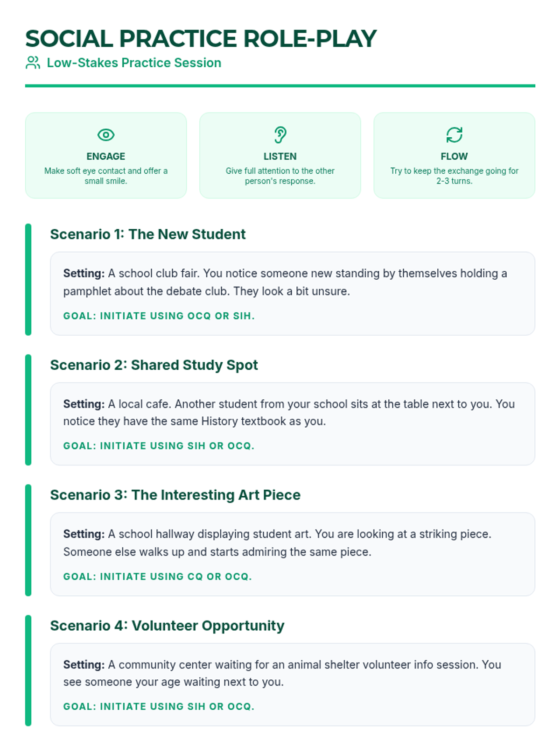
Task: Select the FLOW tip card
Action: (x=454, y=155)
